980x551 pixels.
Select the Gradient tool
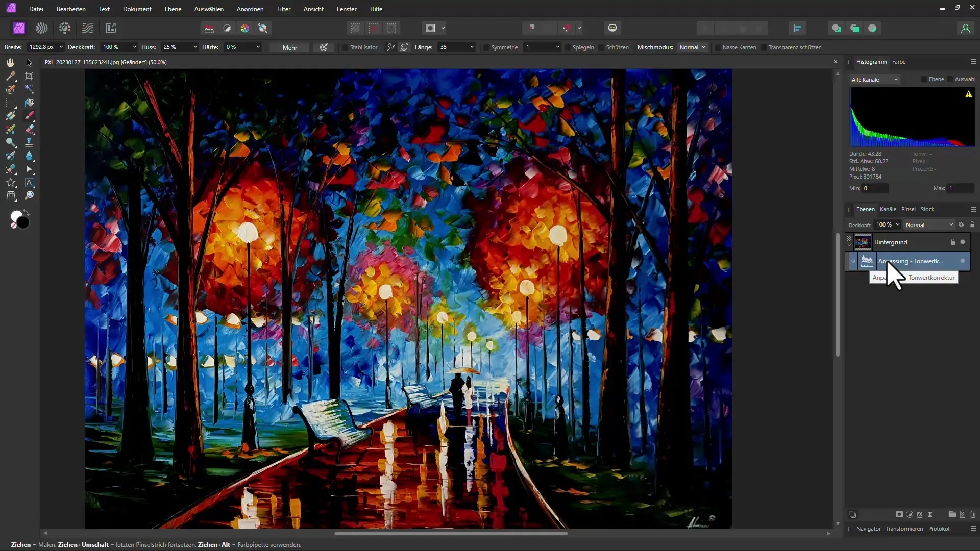(x=10, y=116)
